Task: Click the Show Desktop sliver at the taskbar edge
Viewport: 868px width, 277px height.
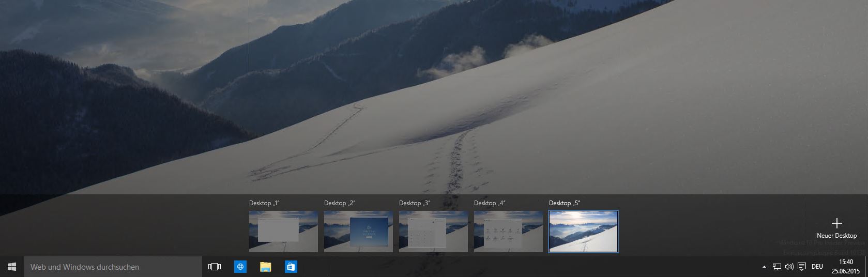Action: coord(866,267)
